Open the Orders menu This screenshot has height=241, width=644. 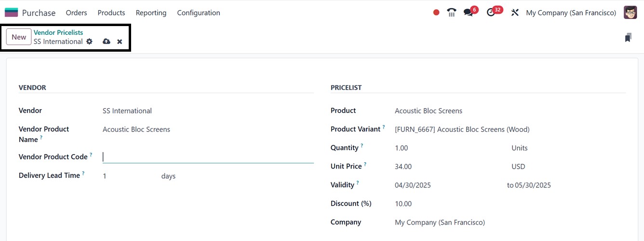tap(77, 13)
